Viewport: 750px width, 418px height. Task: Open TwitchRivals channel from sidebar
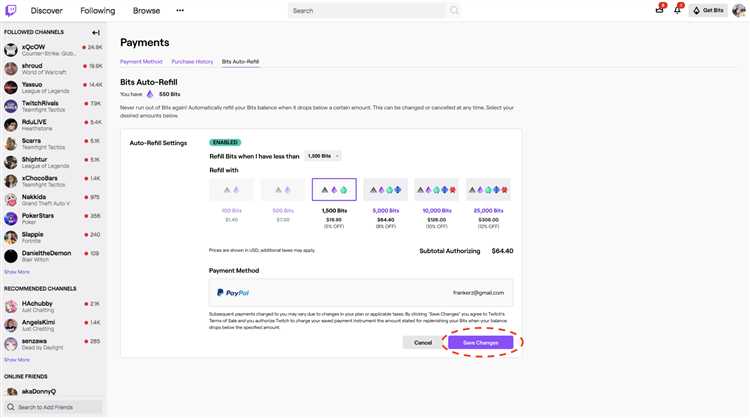click(53, 106)
